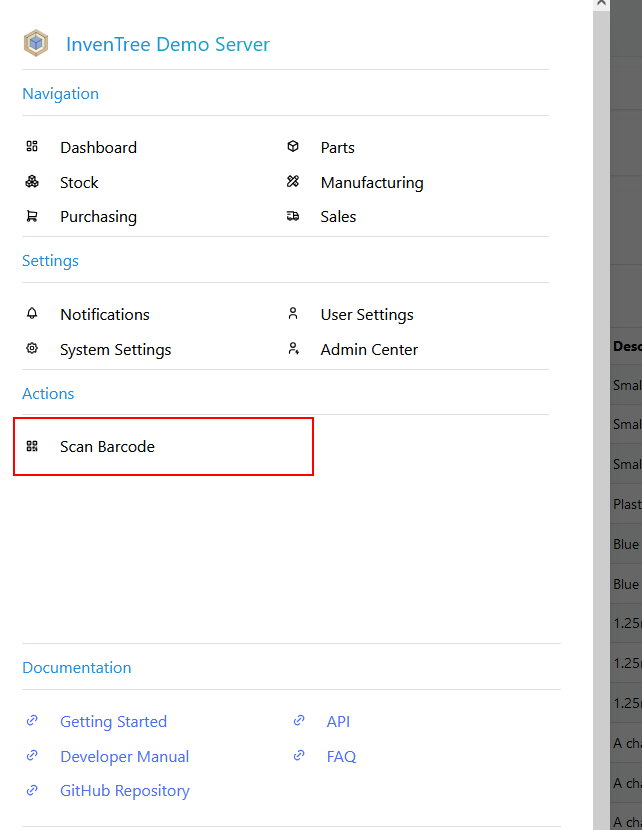Click the Parts box icon
The image size is (642, 830).
point(293,147)
